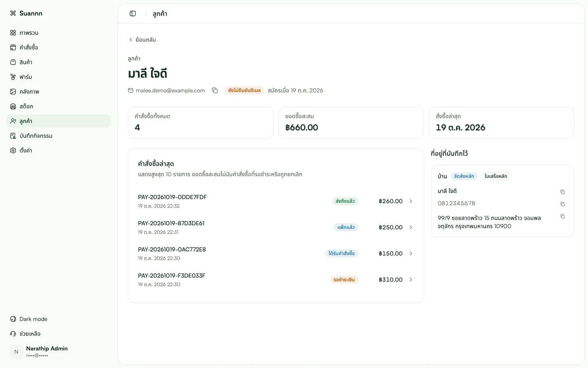Click the ใบเสร็จหลัก address tag

click(x=496, y=176)
